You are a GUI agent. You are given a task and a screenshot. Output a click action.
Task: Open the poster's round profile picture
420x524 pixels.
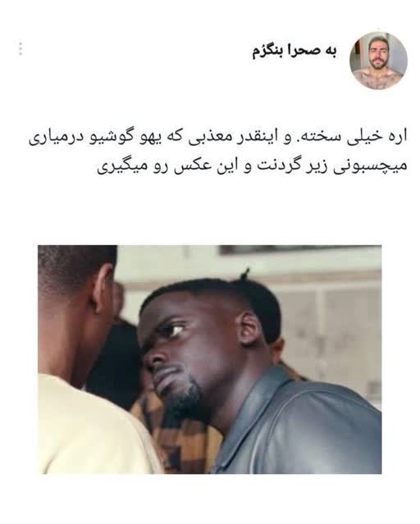click(x=378, y=61)
